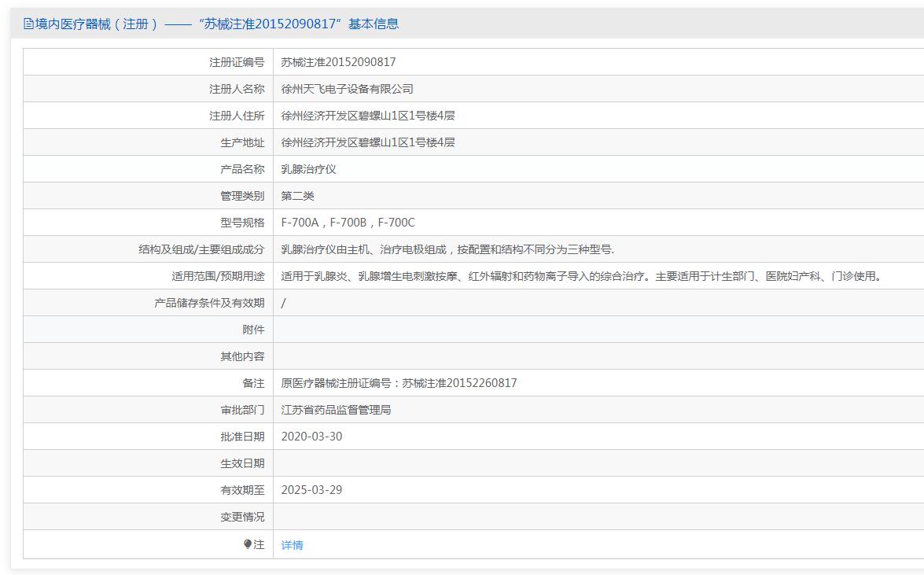924x575 pixels.
Task: Click the 产品储存条件及有效期 row label
Action: pos(209,303)
